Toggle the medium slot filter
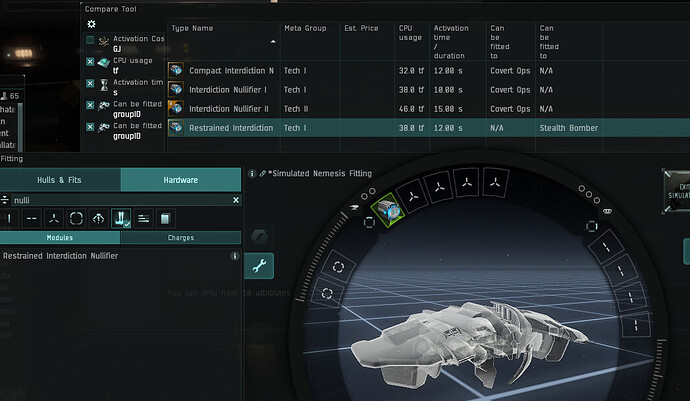 coord(31,218)
